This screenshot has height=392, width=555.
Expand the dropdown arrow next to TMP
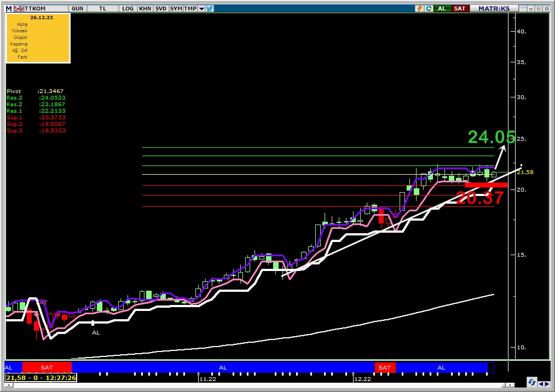201,9
